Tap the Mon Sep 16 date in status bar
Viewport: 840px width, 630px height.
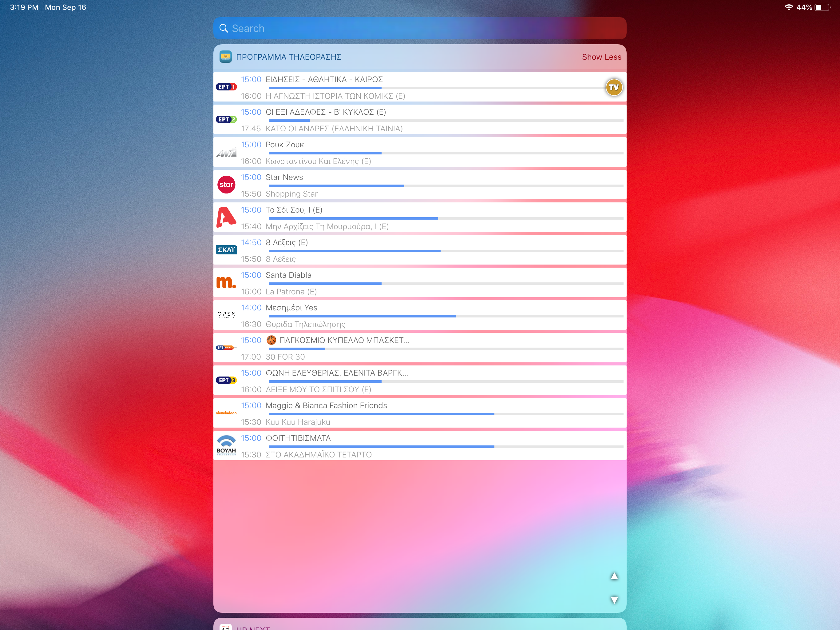65,7
